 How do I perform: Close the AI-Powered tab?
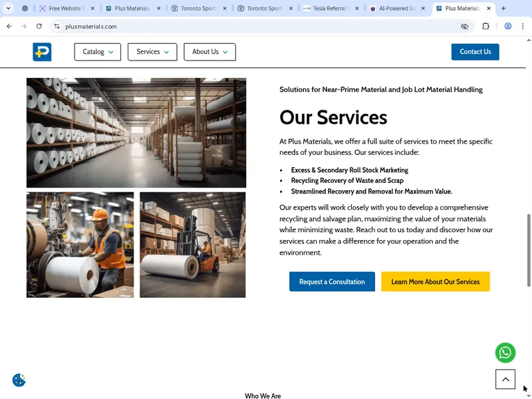[423, 9]
